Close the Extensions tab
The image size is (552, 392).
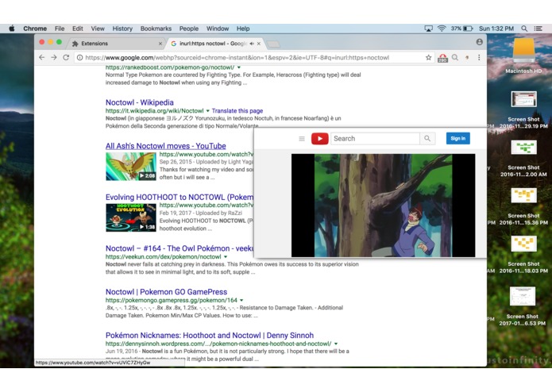coord(160,44)
